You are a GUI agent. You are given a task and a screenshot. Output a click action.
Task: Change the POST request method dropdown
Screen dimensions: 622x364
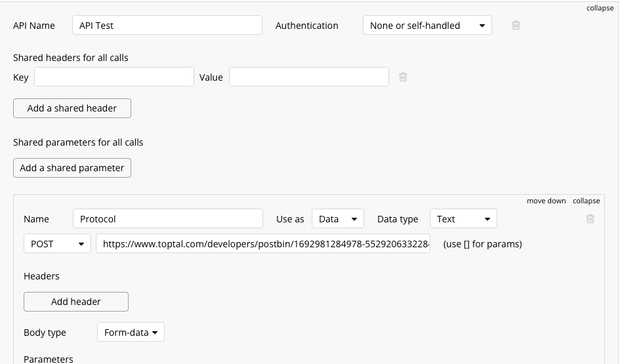[57, 244]
